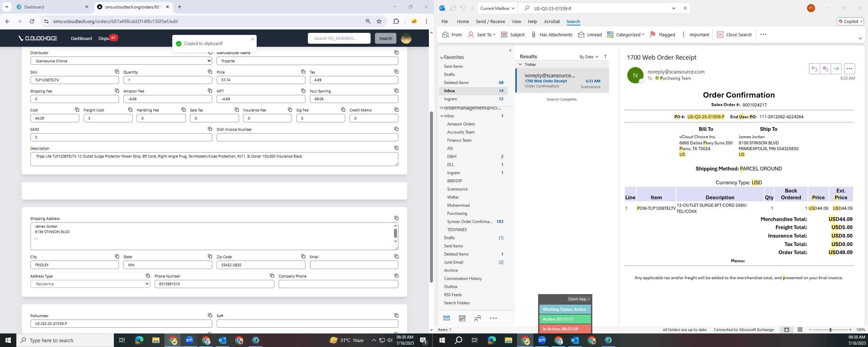This screenshot has height=347, width=868.
Task: Open the File menu in Outlook
Action: [x=445, y=21]
